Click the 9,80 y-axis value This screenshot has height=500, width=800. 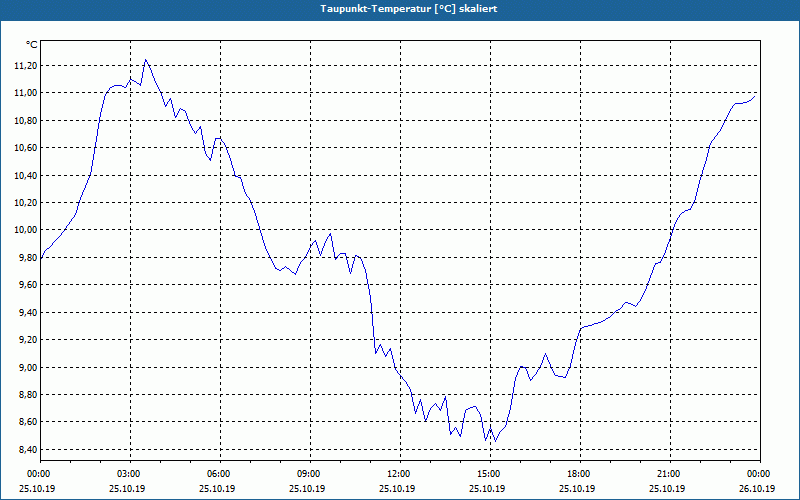[x=29, y=258]
